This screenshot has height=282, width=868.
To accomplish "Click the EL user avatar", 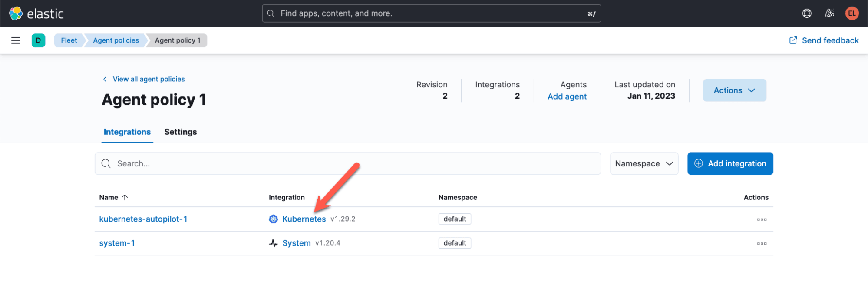I will [851, 13].
